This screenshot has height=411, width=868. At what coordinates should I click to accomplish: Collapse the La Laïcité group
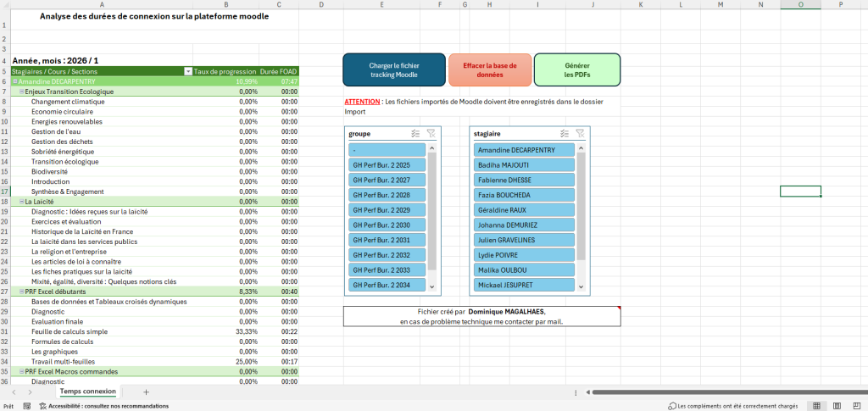click(21, 202)
